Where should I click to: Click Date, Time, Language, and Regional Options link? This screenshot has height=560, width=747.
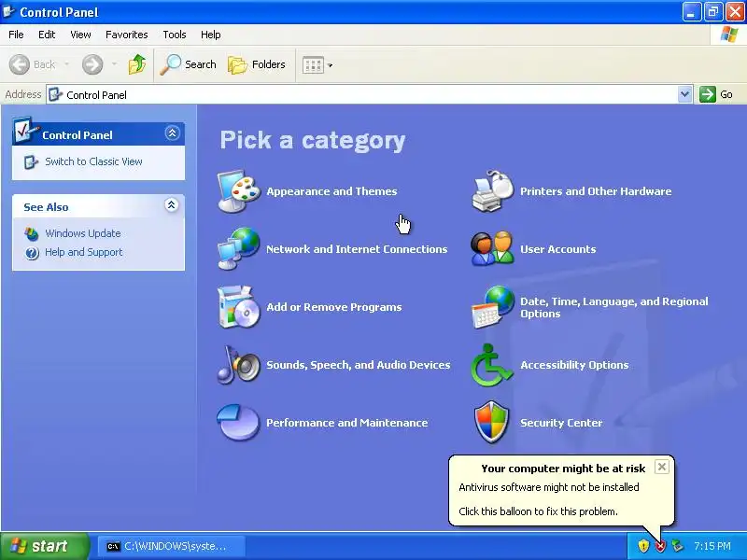coord(614,308)
